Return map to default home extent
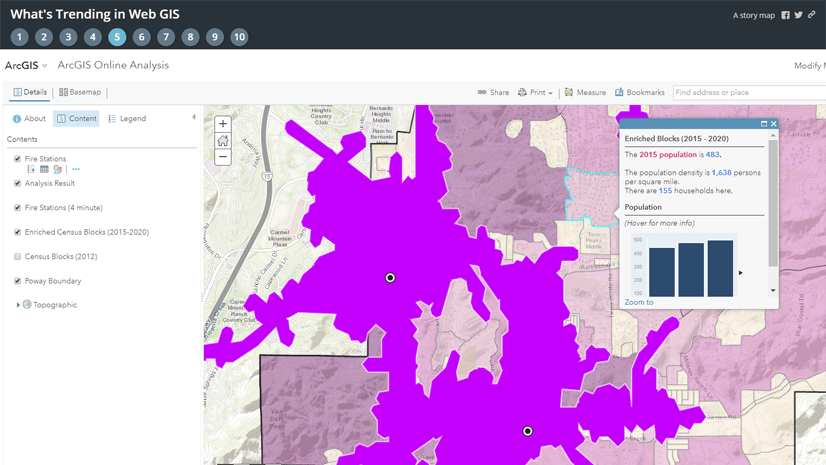826x465 pixels. point(223,141)
